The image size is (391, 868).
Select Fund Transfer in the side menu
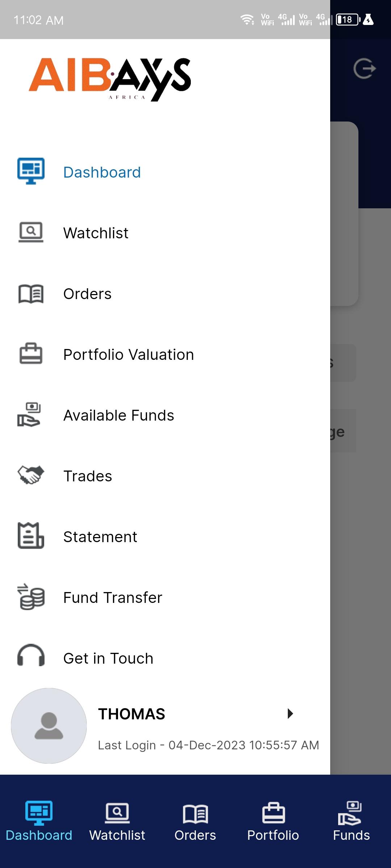113,598
